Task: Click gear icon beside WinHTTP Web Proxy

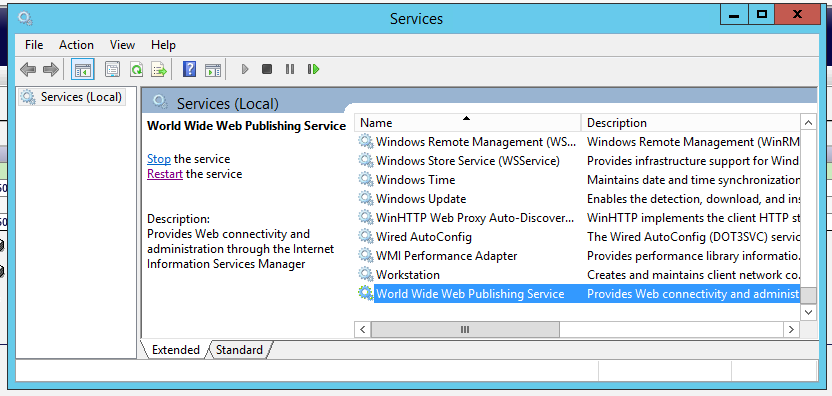Action: click(366, 218)
